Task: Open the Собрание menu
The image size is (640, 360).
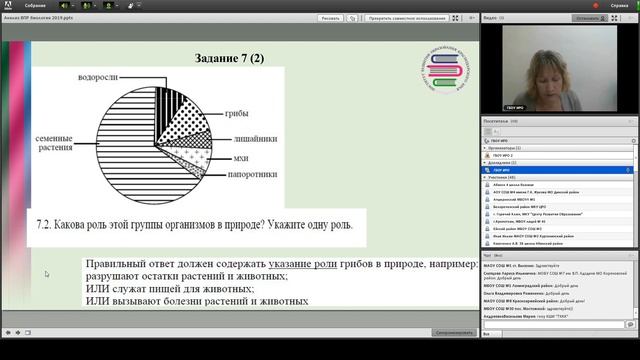Action: 35,6
